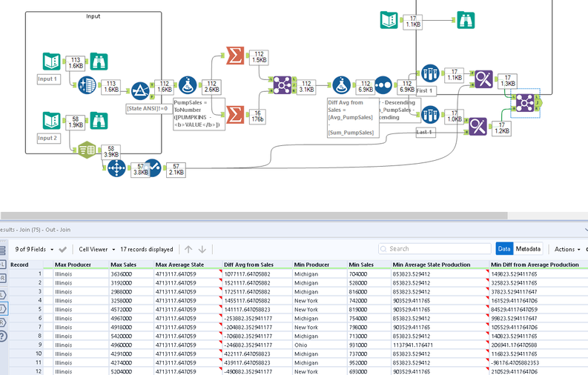This screenshot has height=375, width=588.
Task: Click the PumpSales = ToNumber formula annotation
Action: click(x=199, y=114)
